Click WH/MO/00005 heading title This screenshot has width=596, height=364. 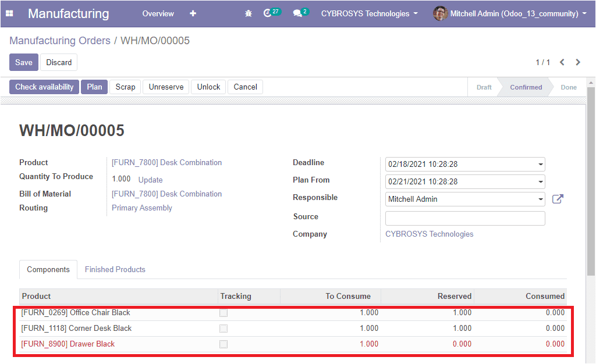pyautogui.click(x=72, y=131)
